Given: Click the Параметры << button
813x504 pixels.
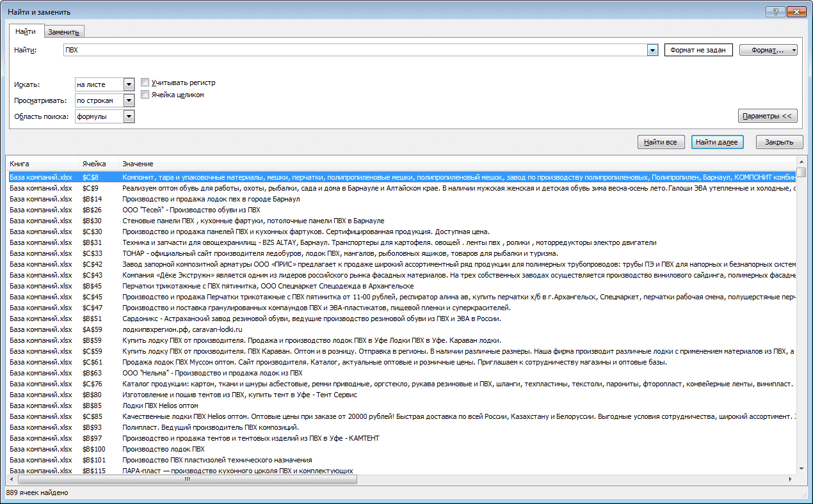Looking at the screenshot, I should click(x=768, y=116).
